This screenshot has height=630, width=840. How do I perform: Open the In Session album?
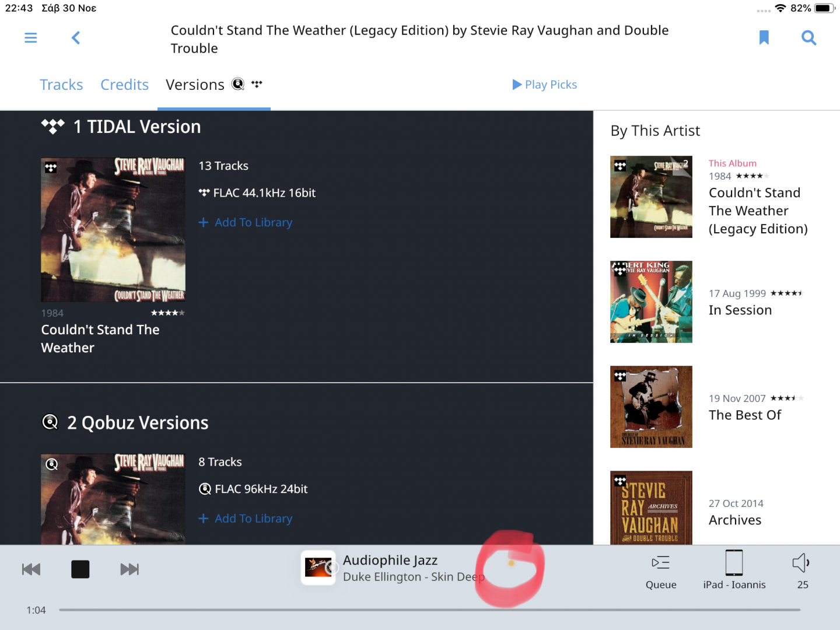tap(651, 302)
